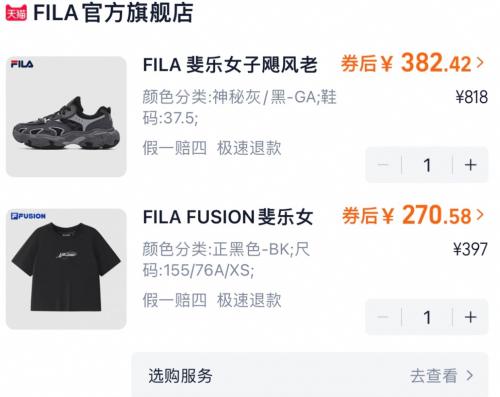Screen dimensions: 500x397
Task: Open FILA FUSION斐乐女 product title
Action: [228, 217]
